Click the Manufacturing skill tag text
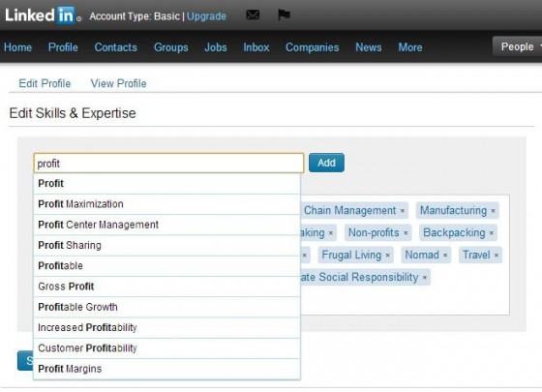 pyautogui.click(x=453, y=210)
